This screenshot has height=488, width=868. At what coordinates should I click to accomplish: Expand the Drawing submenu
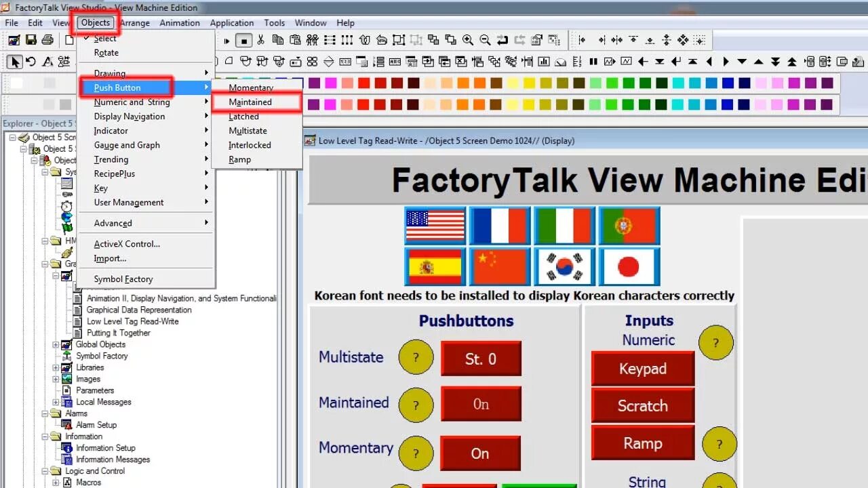[x=146, y=73]
